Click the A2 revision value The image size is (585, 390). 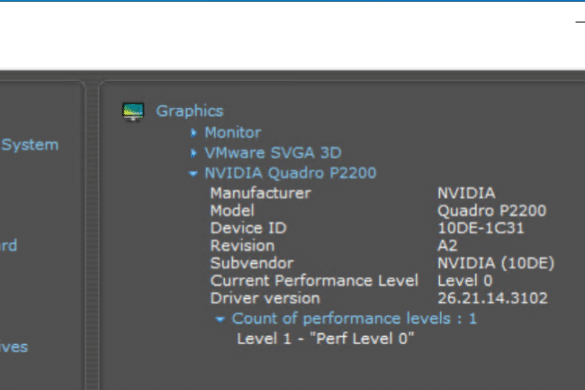(x=447, y=246)
